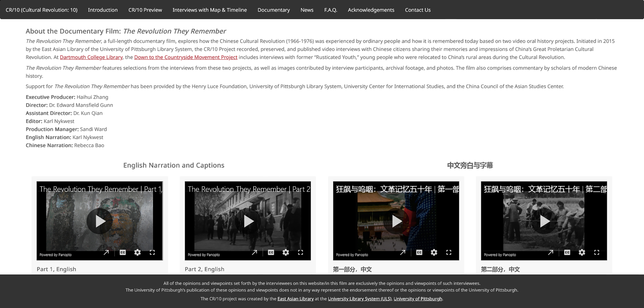
Task: Enter fullscreen on 第二部分 video
Action: coord(597,252)
